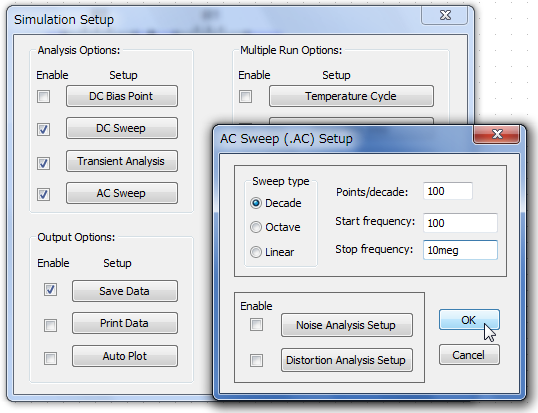Open Noise Analysis Setup

click(347, 325)
